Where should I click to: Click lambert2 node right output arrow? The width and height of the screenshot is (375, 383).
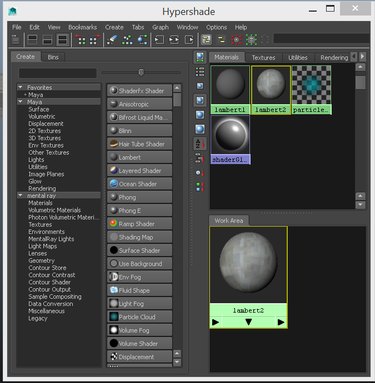[x=281, y=322]
